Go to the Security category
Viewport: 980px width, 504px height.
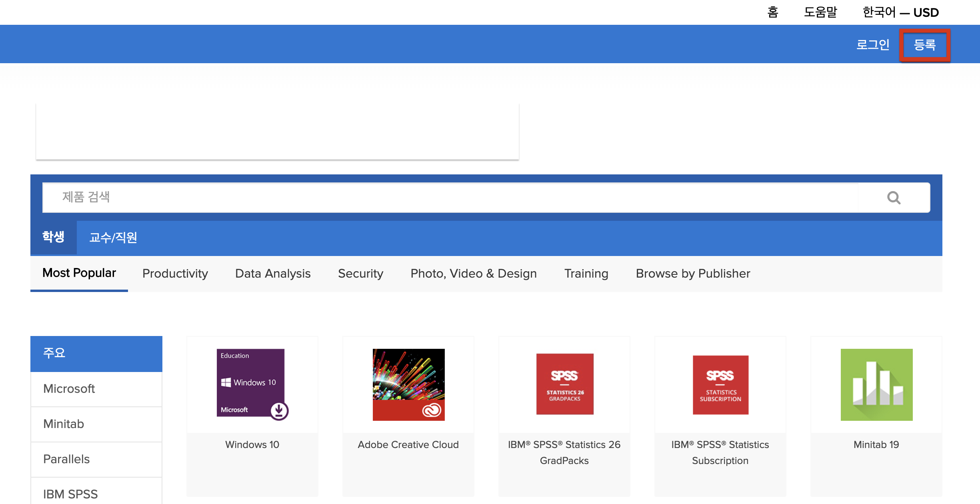[x=360, y=274]
